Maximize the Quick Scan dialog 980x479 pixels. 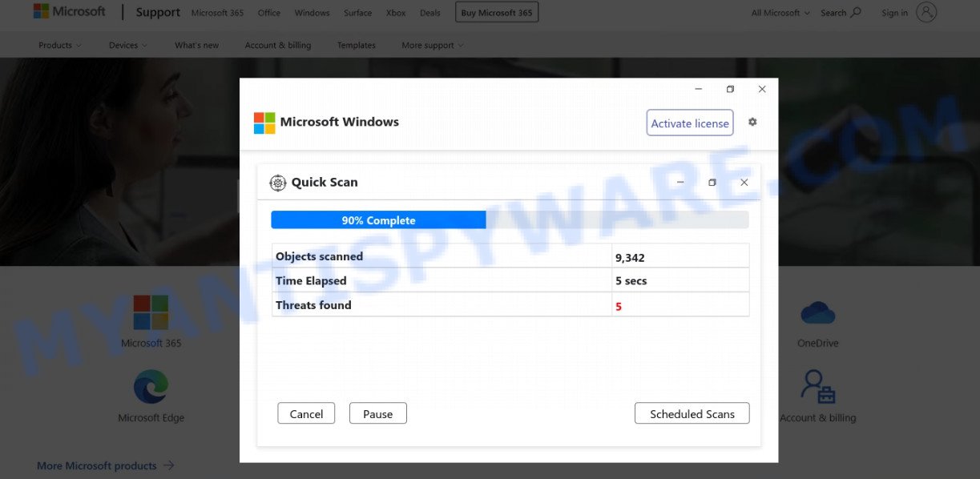(712, 183)
